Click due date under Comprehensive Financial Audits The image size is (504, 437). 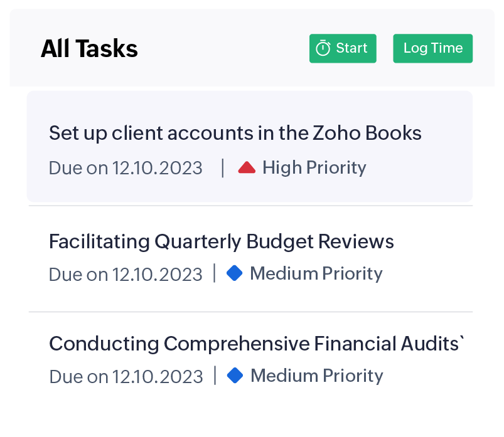tap(126, 376)
